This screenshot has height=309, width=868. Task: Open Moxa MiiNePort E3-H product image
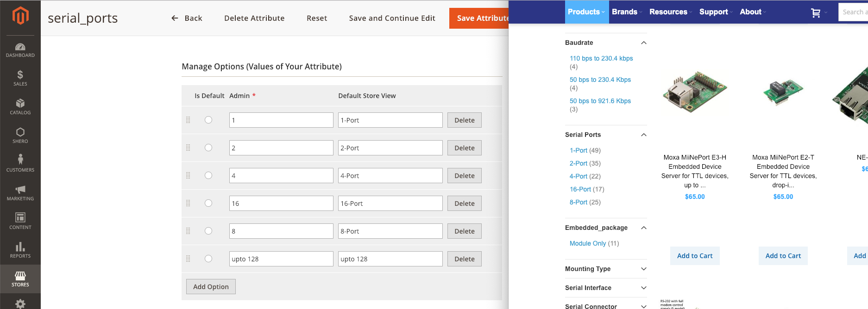[x=695, y=92]
